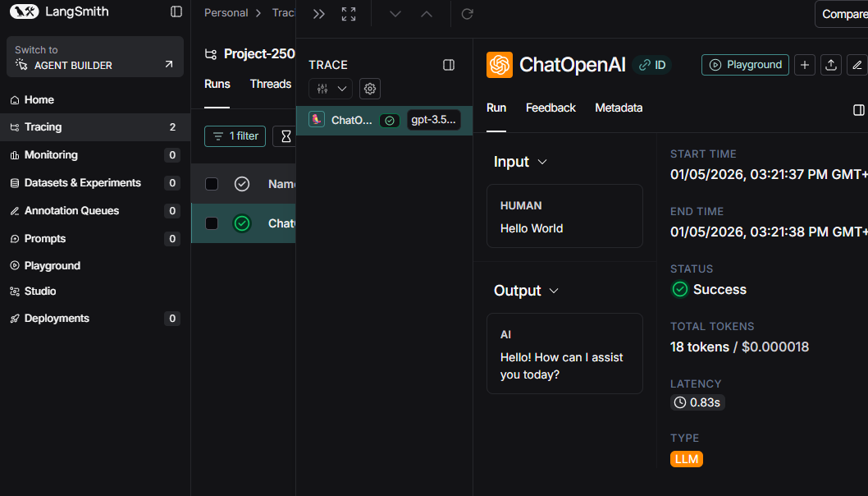Go to the previous run with up chevron
Image resolution: width=868 pixels, height=496 pixels.
pos(427,14)
